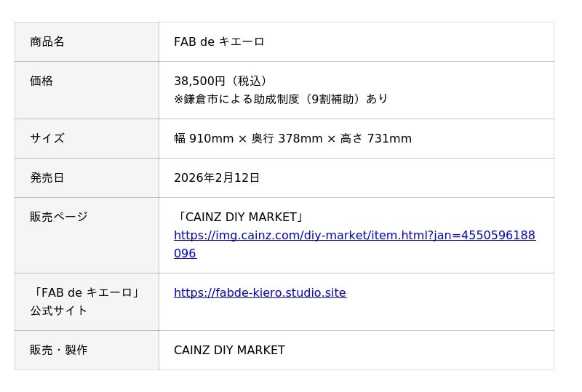Click the 「CAINZ DIY MARKET」 text above the URL

pos(239,217)
